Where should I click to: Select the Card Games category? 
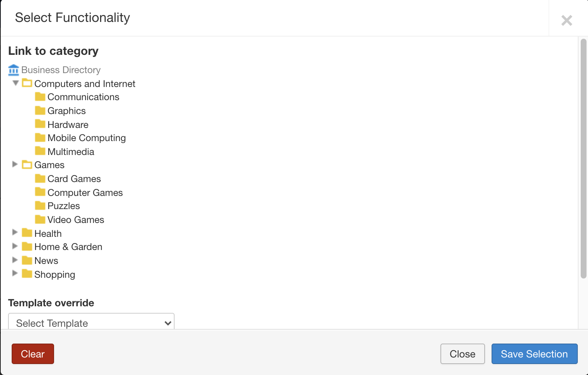74,179
